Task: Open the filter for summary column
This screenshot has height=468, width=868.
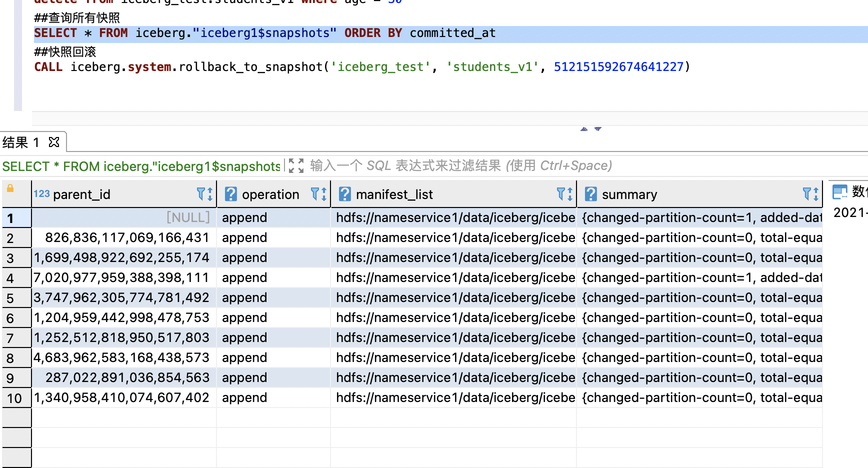Action: [x=807, y=193]
